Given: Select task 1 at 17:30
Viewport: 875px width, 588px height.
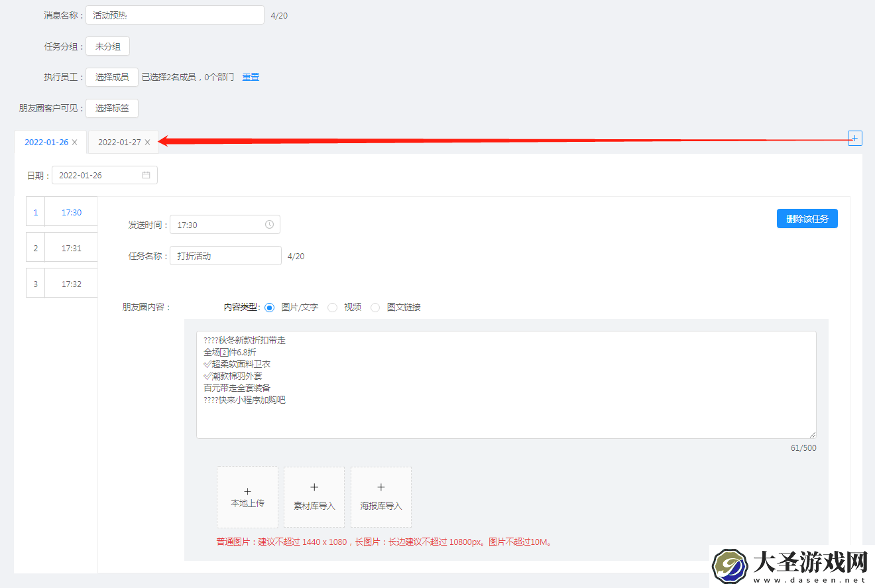Looking at the screenshot, I should coord(62,213).
